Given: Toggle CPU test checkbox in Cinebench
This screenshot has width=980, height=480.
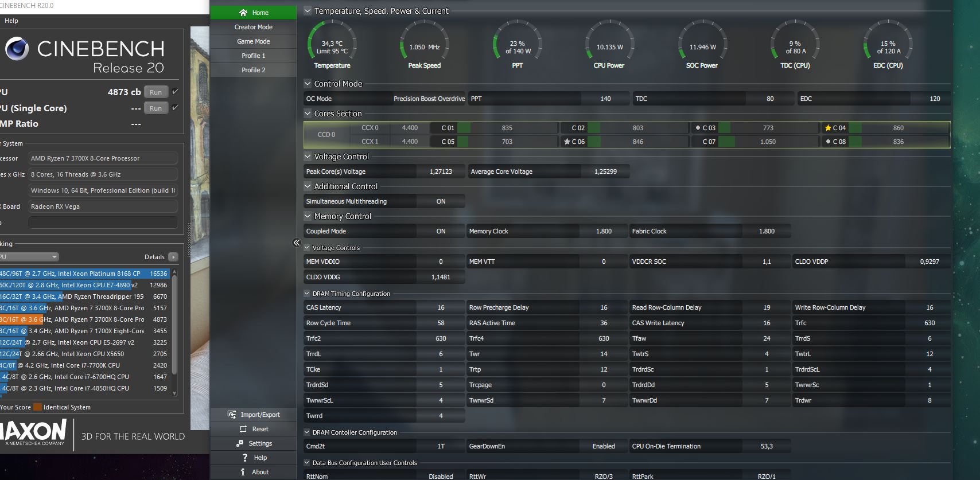Looking at the screenshot, I should pos(176,92).
